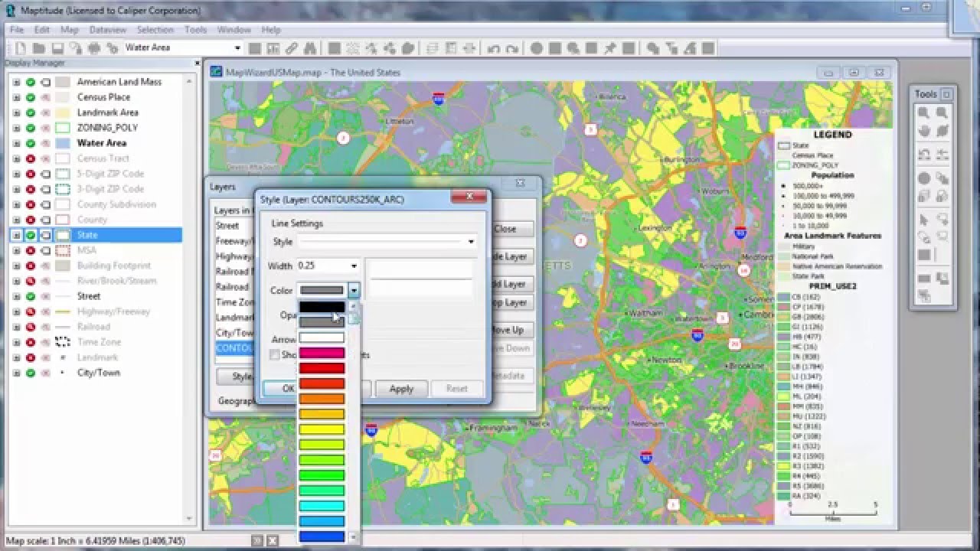The width and height of the screenshot is (980, 551).
Task: Expand the MSA layer entry
Action: [16, 250]
